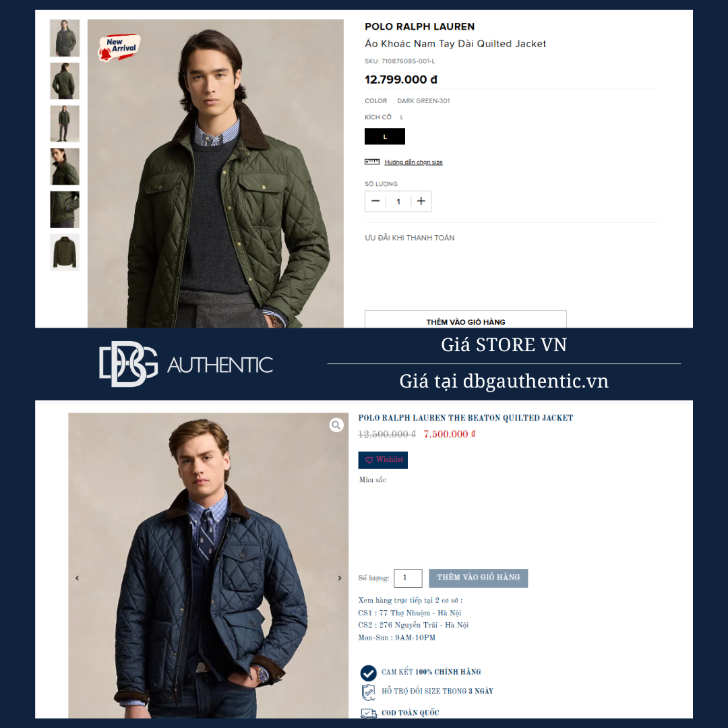The width and height of the screenshot is (728, 728).
Task: Click the white Thêm vào giỏ hàng button
Action: pyautogui.click(x=465, y=320)
